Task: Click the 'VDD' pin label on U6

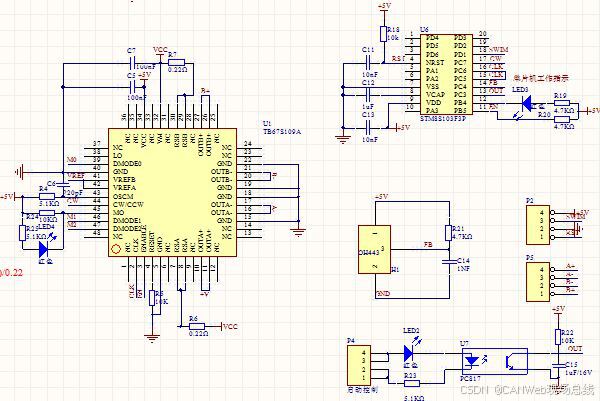Action: tap(434, 103)
